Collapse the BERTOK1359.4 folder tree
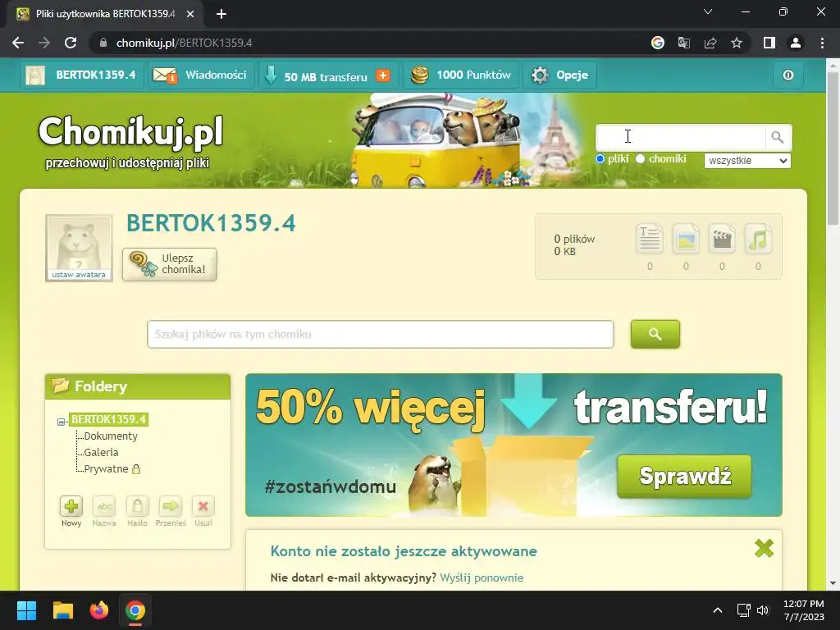This screenshot has width=840, height=630. pyautogui.click(x=61, y=422)
